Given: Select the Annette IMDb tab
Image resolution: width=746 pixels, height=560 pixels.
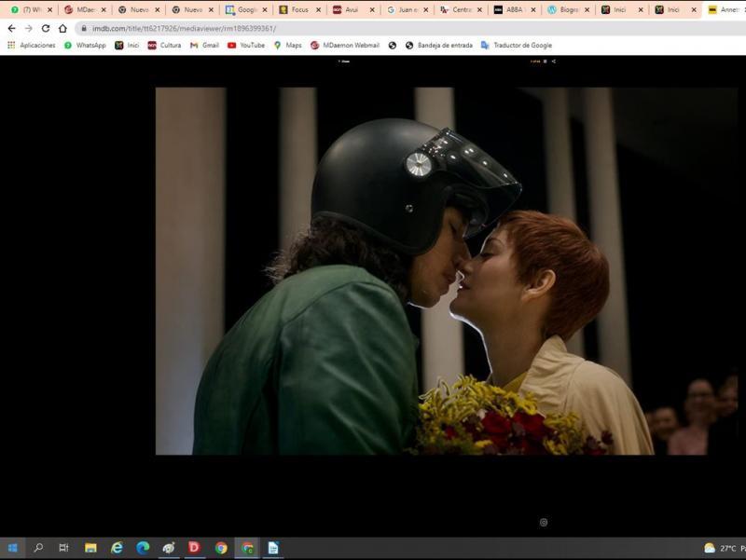Looking at the screenshot, I should 725,9.
